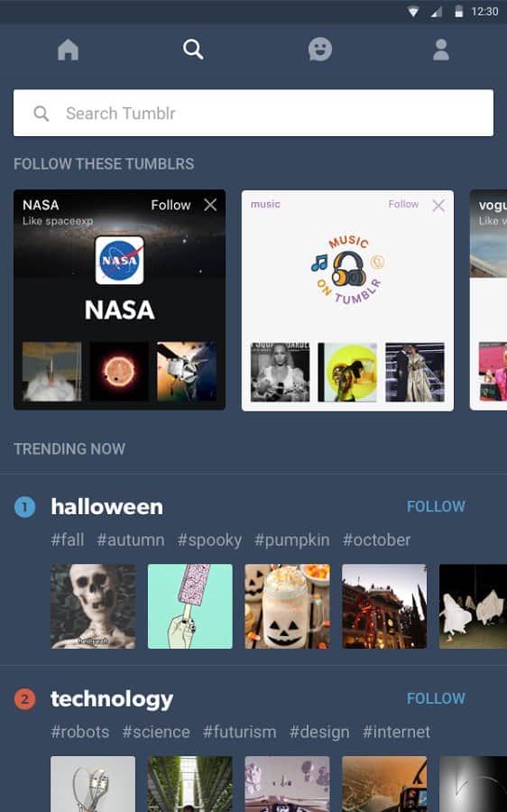Focus the Search Tumblr field
The image size is (507, 812).
pos(253,113)
